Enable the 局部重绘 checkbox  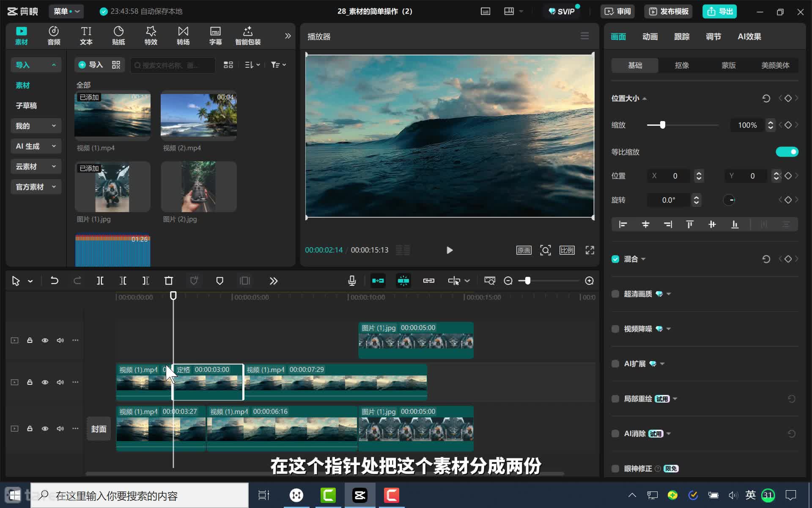615,399
